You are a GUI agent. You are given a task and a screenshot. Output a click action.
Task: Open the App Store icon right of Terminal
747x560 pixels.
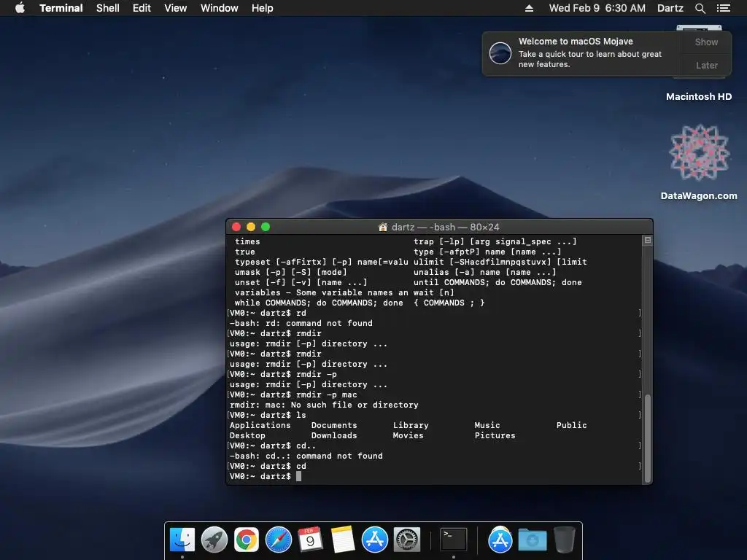pyautogui.click(x=500, y=540)
